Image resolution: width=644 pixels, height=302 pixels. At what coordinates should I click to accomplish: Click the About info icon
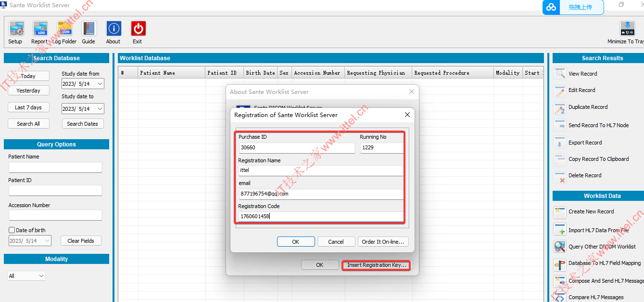point(114,29)
